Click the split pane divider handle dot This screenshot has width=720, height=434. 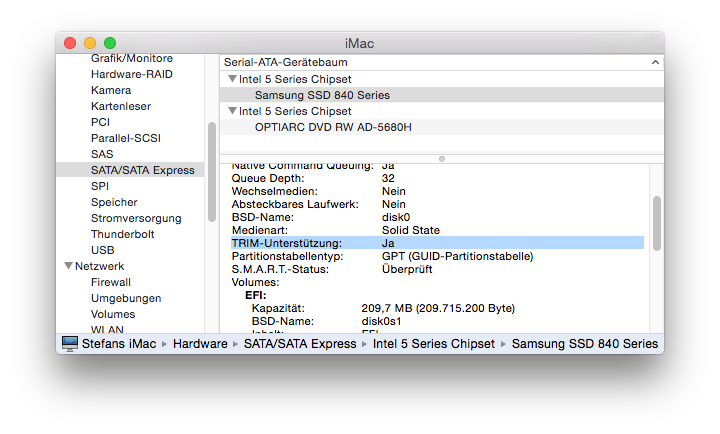click(x=442, y=159)
